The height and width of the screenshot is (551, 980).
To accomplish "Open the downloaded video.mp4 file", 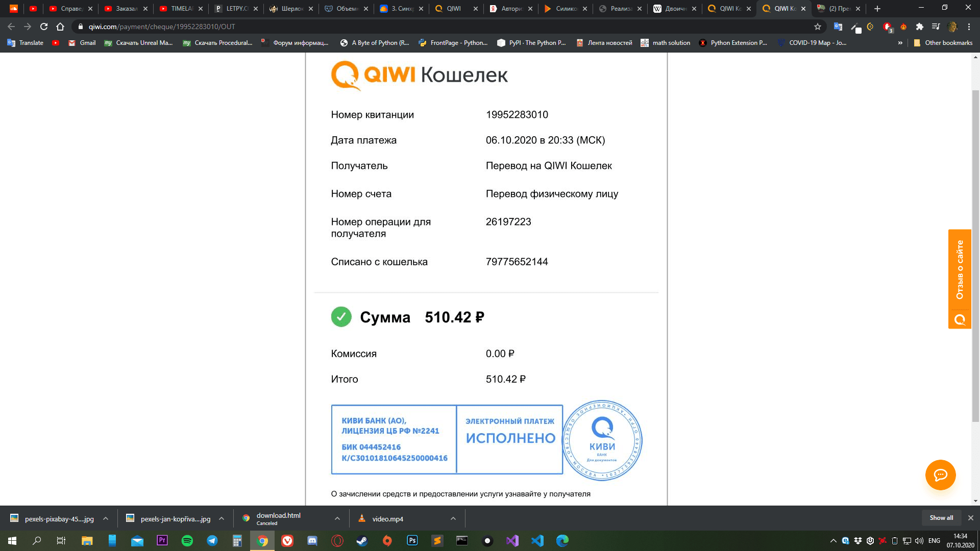I will (x=387, y=519).
